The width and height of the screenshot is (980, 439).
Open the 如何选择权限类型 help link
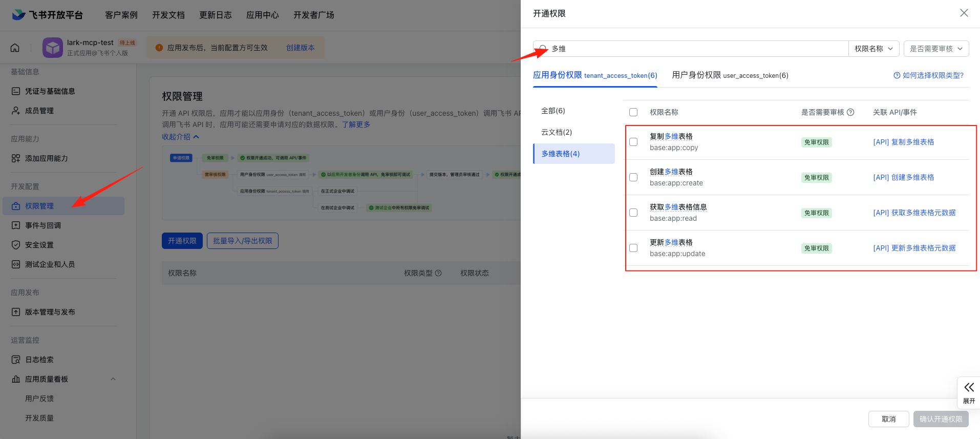click(929, 75)
